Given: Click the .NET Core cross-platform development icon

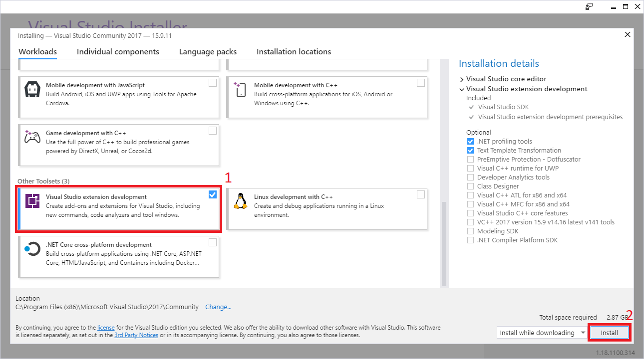Looking at the screenshot, I should click(x=32, y=248).
